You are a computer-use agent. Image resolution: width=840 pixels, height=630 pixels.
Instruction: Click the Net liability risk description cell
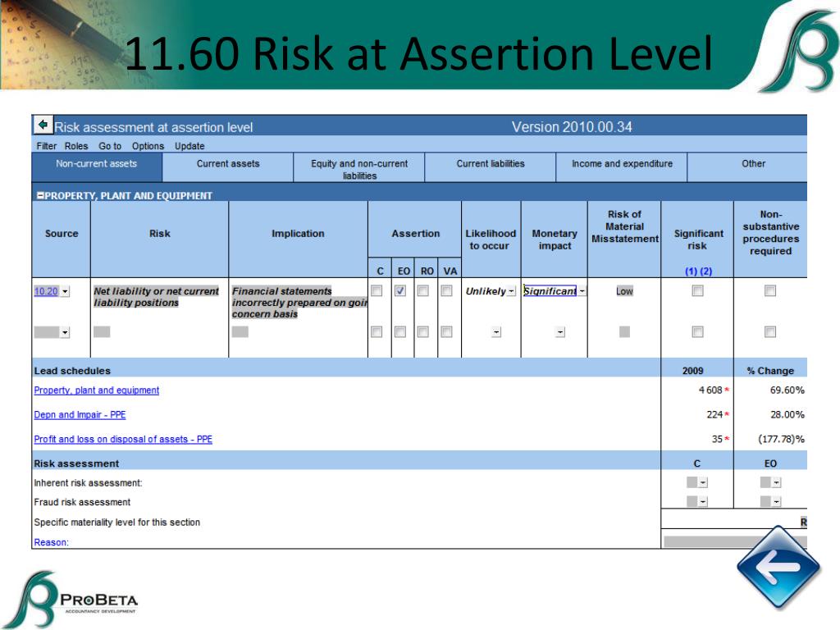click(156, 297)
